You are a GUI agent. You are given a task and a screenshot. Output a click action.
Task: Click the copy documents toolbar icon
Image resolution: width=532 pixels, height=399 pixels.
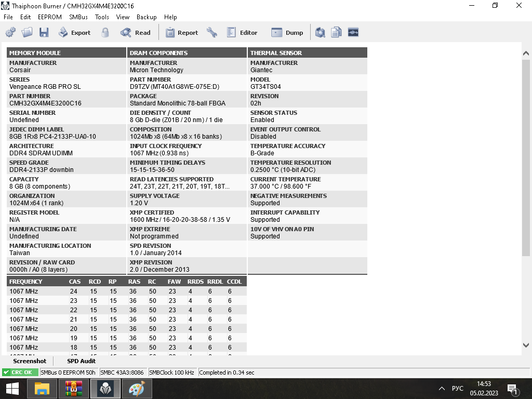click(x=336, y=32)
